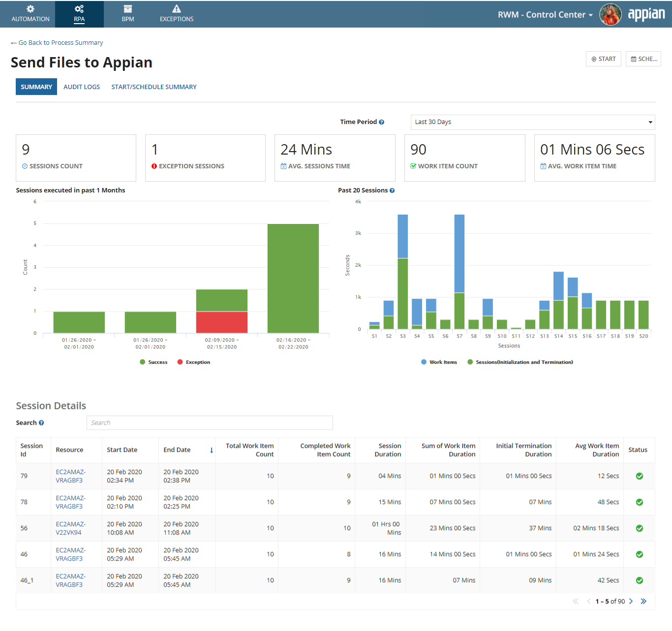Click the '1 - 5 of 90' pagination text
672x631 pixels.
point(610,601)
